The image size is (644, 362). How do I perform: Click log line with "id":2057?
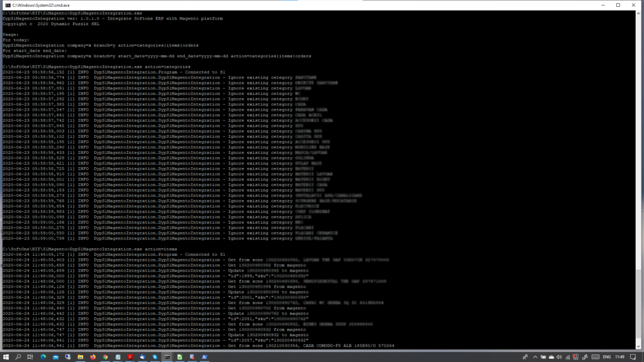156,340
